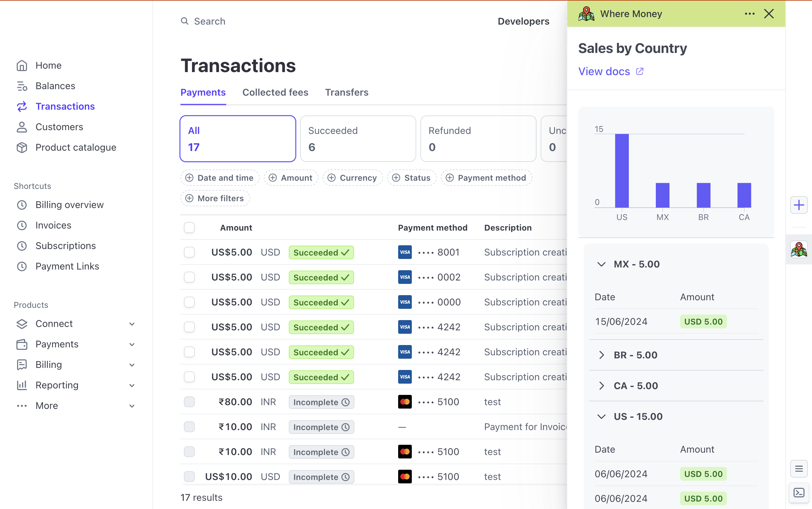Expand the BR - 5.00 country section
This screenshot has height=509, width=812.
[x=601, y=354]
